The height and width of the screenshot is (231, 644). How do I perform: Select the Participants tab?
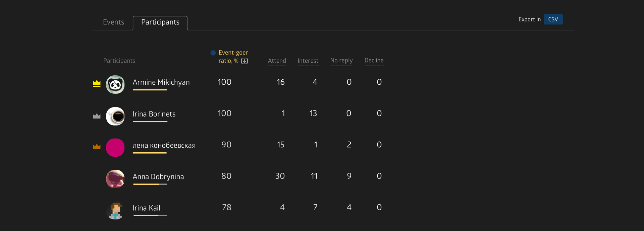[160, 22]
